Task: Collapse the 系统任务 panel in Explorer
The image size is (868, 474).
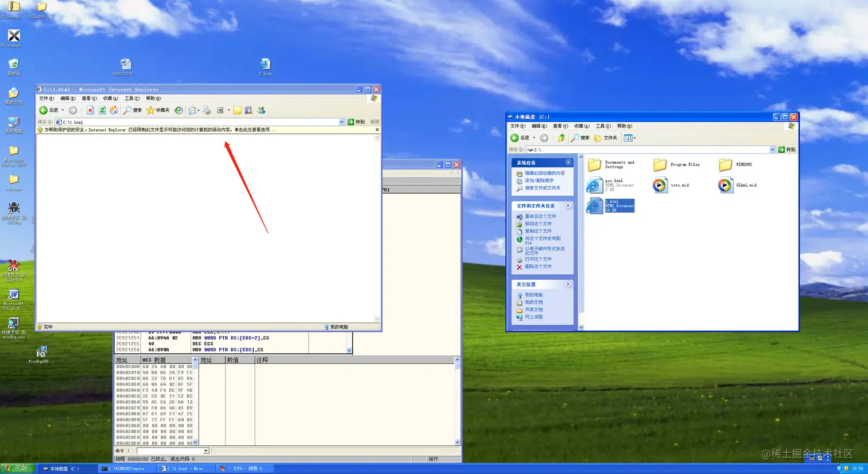Action: 568,163
